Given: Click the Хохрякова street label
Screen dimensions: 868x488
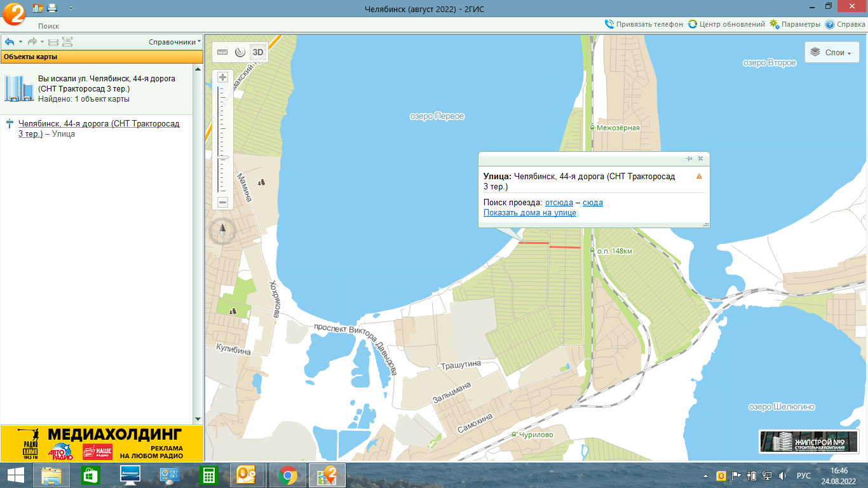Looking at the screenshot, I should (275, 299).
